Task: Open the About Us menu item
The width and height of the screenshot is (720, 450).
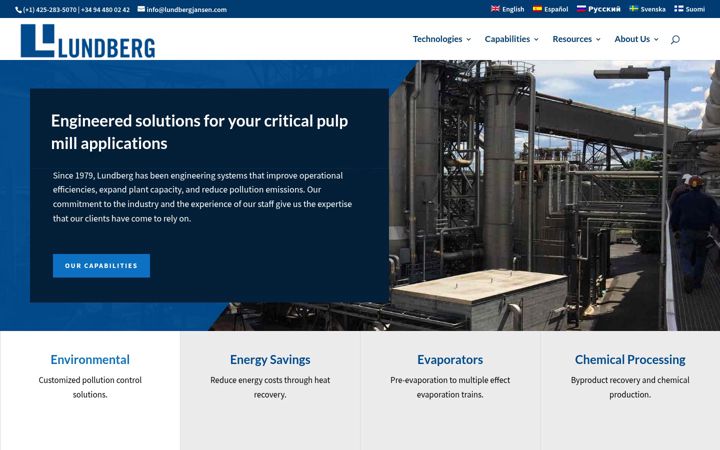Action: coord(632,39)
